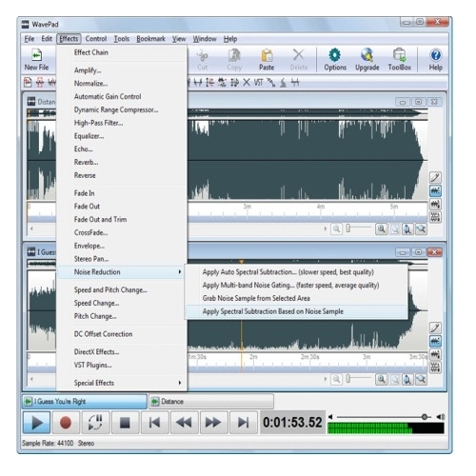
Task: Click the Paste toolbar icon
Action: 267,60
